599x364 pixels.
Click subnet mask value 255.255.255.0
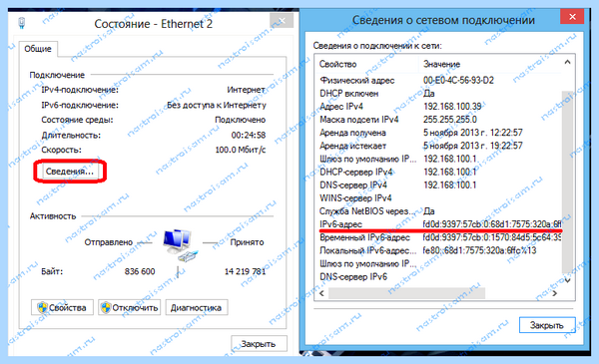pos(449,120)
